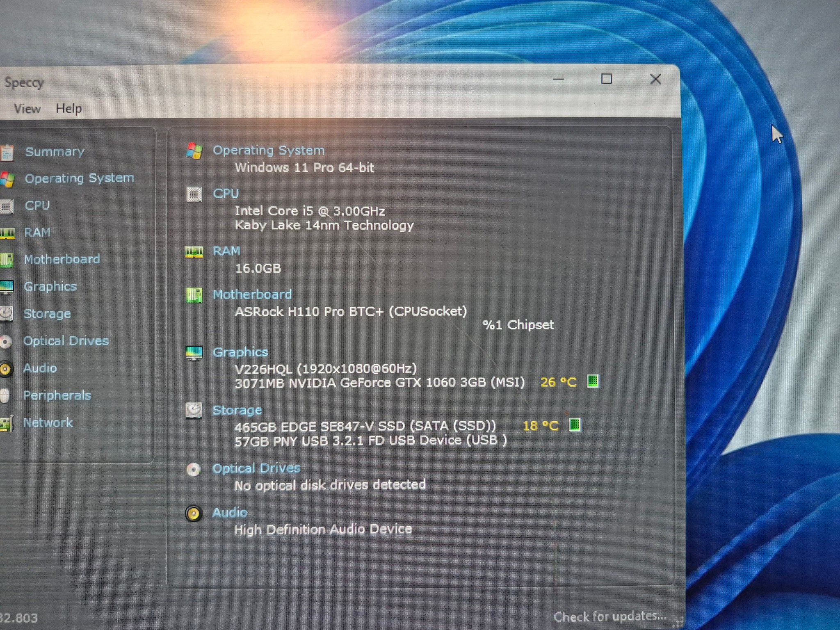Image resolution: width=840 pixels, height=630 pixels.
Task: Select Optical Drives in the sidebar
Action: [x=66, y=341]
